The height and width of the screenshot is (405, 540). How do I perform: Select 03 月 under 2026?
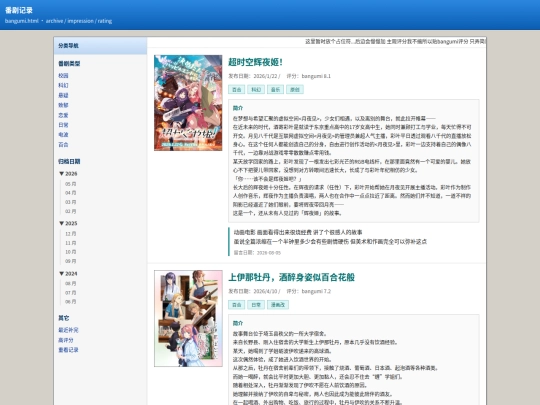click(71, 202)
